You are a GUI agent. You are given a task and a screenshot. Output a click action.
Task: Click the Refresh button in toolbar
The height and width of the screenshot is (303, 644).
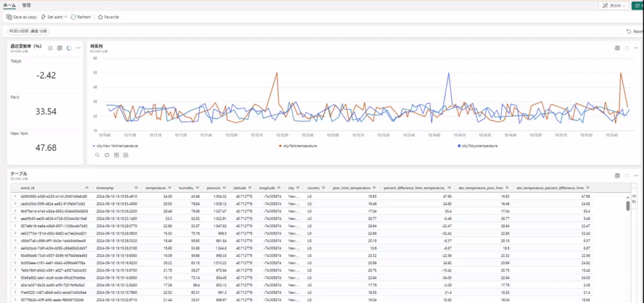click(x=81, y=17)
